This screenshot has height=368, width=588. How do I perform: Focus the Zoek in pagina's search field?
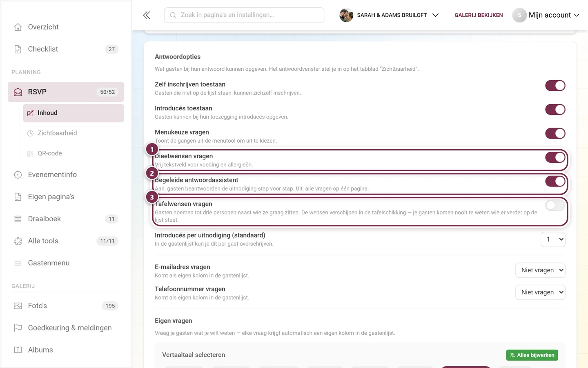[244, 15]
